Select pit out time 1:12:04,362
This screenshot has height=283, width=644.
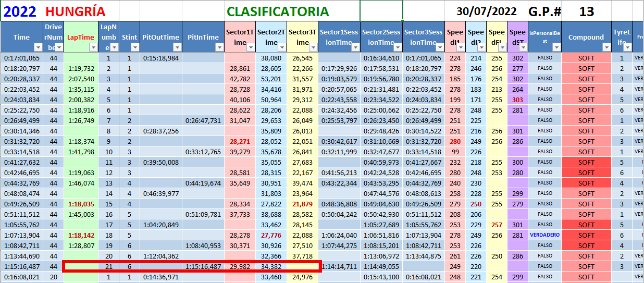point(161,256)
